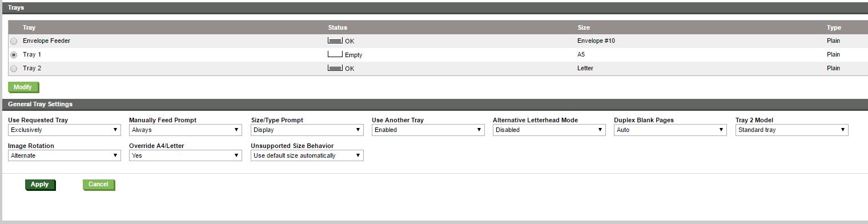Click the Cancel button
Screen dimensions: 868x224
(99, 185)
